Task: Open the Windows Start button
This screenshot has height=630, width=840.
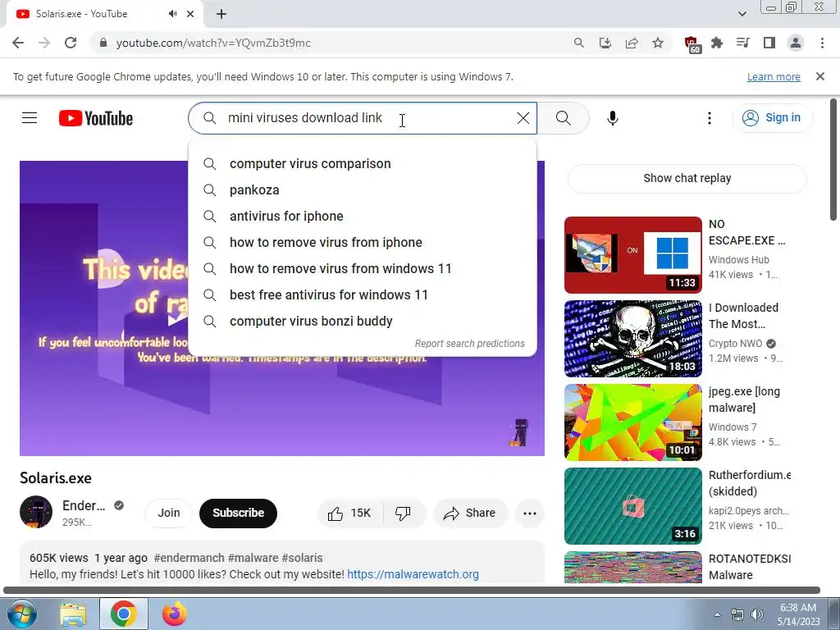Action: pos(21,614)
